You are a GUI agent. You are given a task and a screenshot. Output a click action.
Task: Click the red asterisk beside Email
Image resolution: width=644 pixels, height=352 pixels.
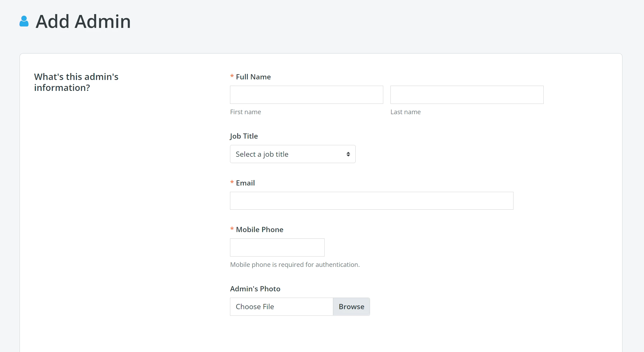coord(232,182)
